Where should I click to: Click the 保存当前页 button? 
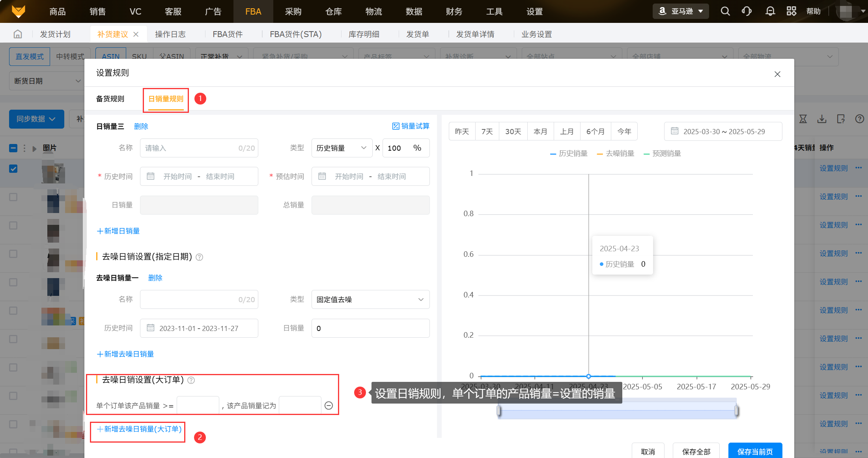(755, 451)
